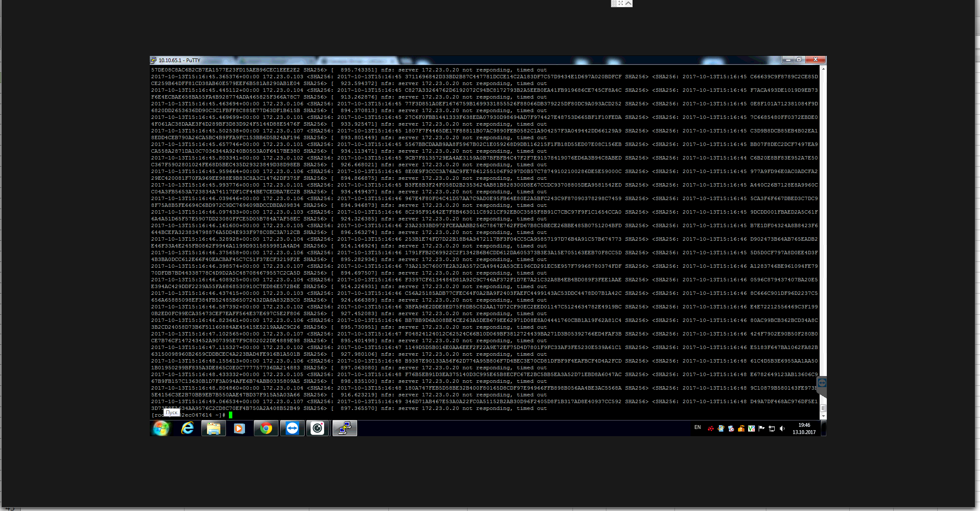Click the 10.10.65.1 - PuTTY title text
Screen dimensions: 980x511
coord(179,60)
